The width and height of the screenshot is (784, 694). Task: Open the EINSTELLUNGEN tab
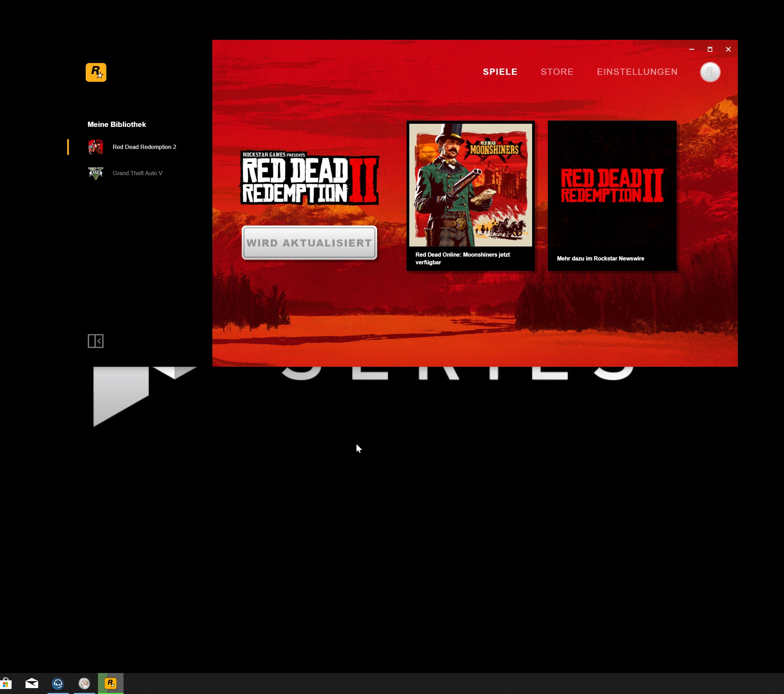coord(637,72)
